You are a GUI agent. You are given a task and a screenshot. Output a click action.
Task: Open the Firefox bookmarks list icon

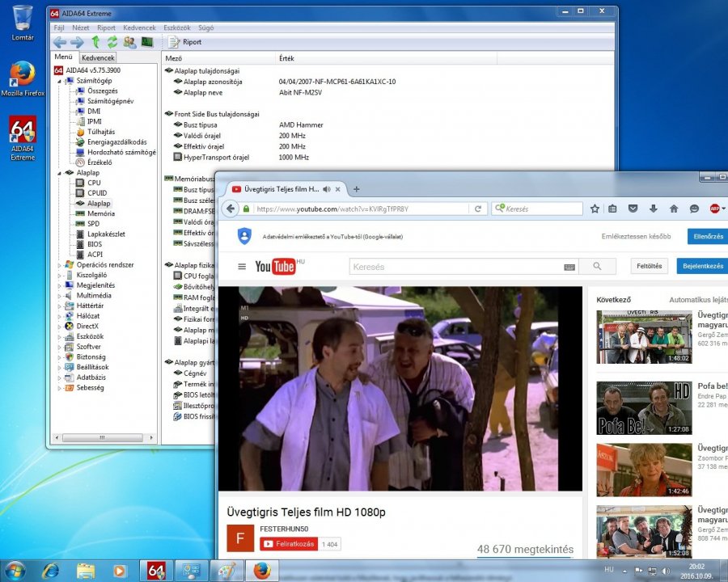tap(612, 209)
